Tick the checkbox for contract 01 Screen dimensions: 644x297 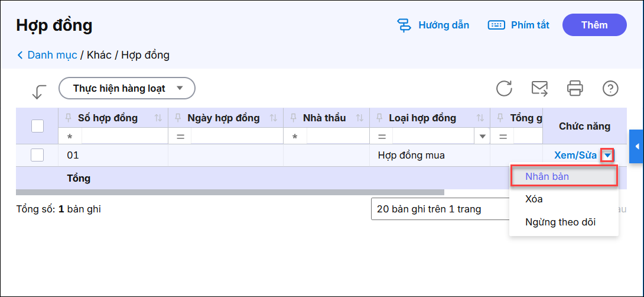(37, 155)
